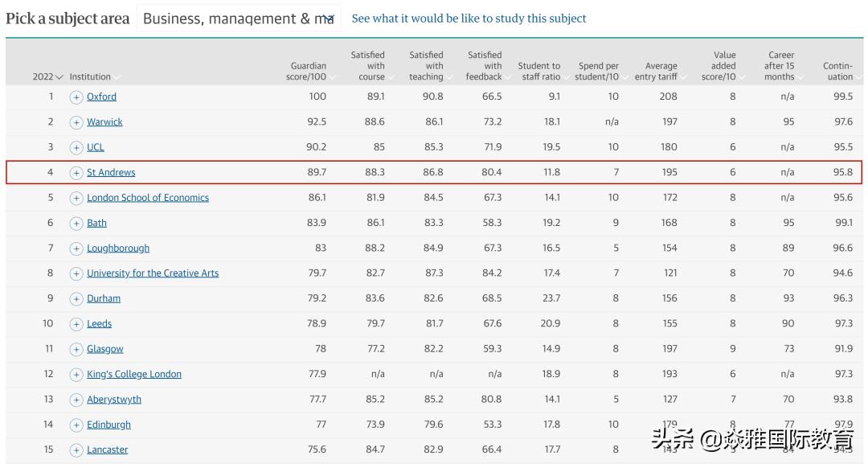Open the St Andrews institution link
This screenshot has height=464, width=868.
tap(111, 172)
